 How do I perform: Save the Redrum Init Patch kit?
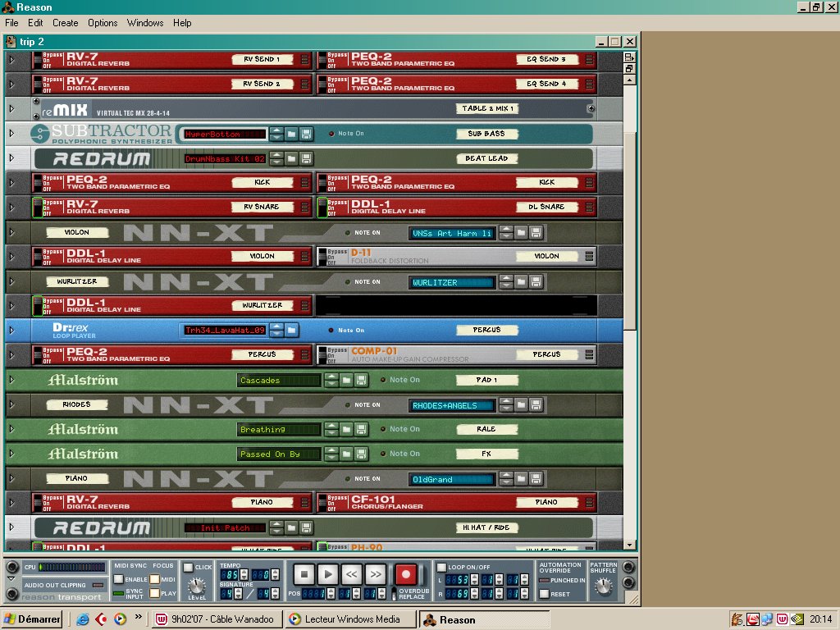[x=306, y=528]
